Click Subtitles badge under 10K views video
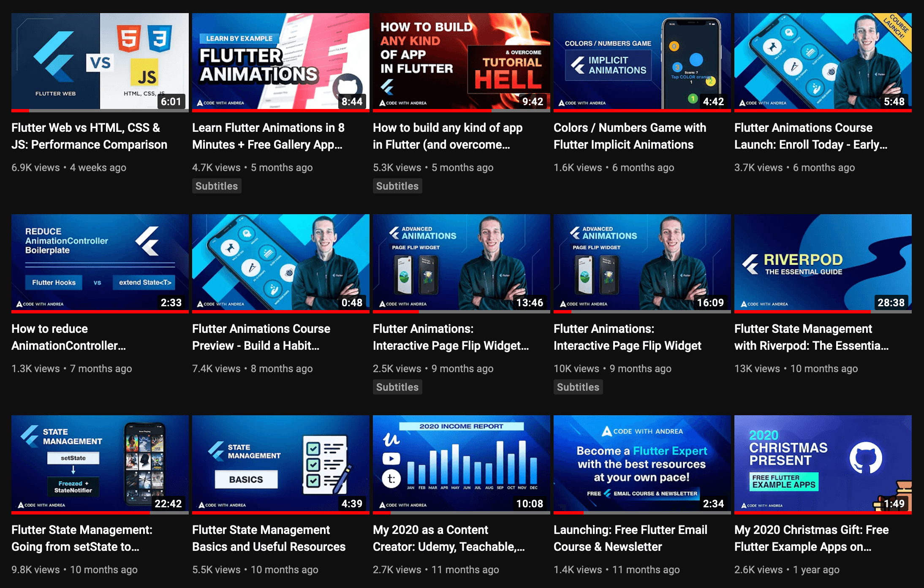This screenshot has height=588, width=924. [578, 387]
